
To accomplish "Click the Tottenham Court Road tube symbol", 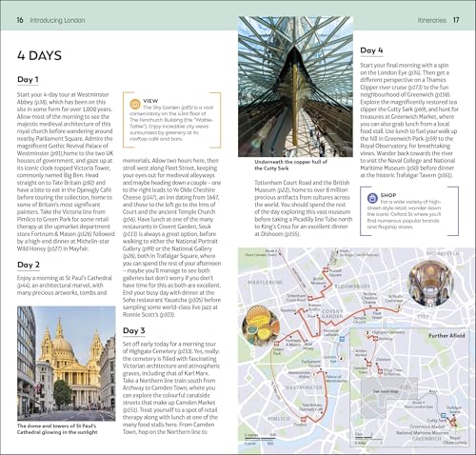I will coord(310,298).
